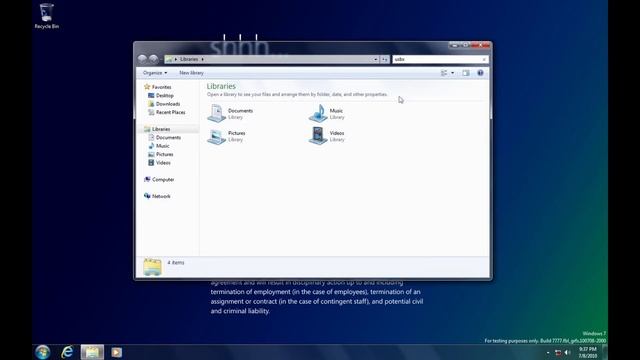Select Computer in the navigation pane
This screenshot has width=640, height=360.
coord(159,180)
